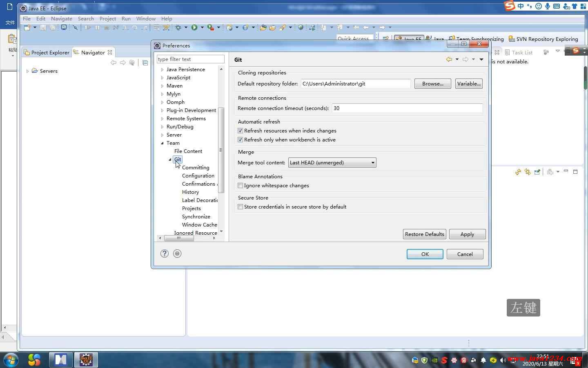The width and height of the screenshot is (588, 368).
Task: Click the preferences tree horizontal scrollbar
Action: pos(179,238)
